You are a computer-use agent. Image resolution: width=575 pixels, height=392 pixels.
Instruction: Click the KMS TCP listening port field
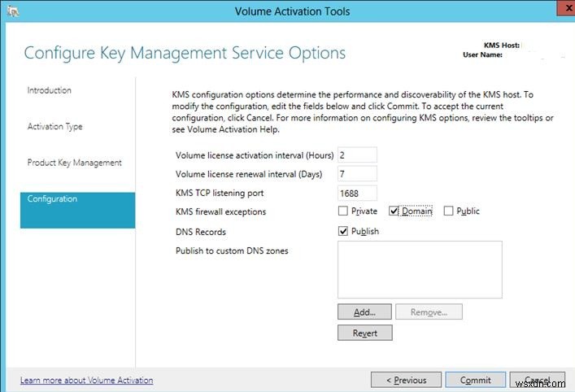pos(357,193)
